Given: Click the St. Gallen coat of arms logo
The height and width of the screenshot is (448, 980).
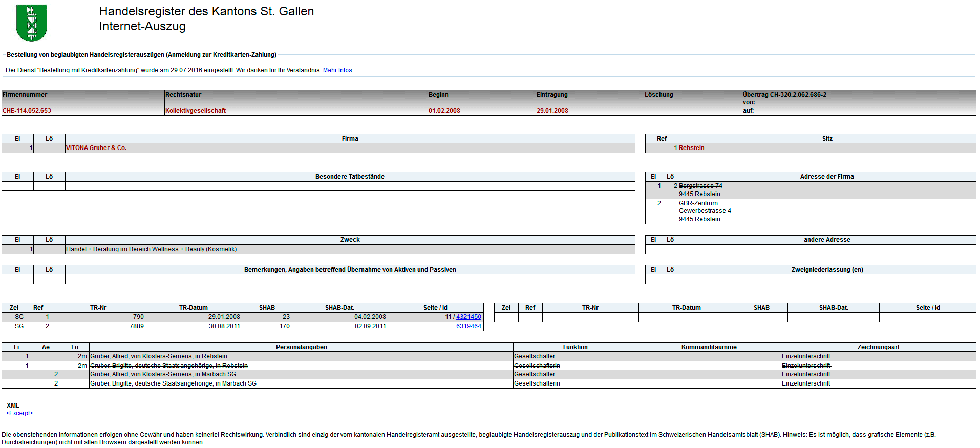Looking at the screenshot, I should [32, 23].
